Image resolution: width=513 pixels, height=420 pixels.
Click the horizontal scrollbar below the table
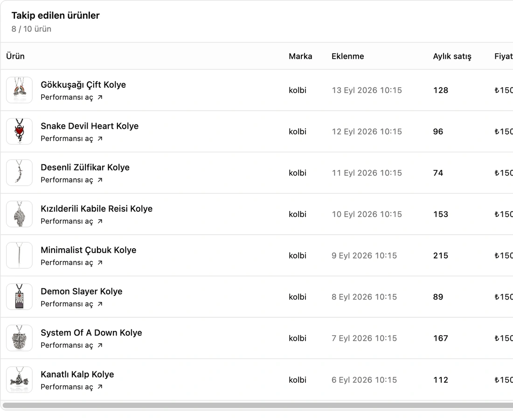(258, 405)
